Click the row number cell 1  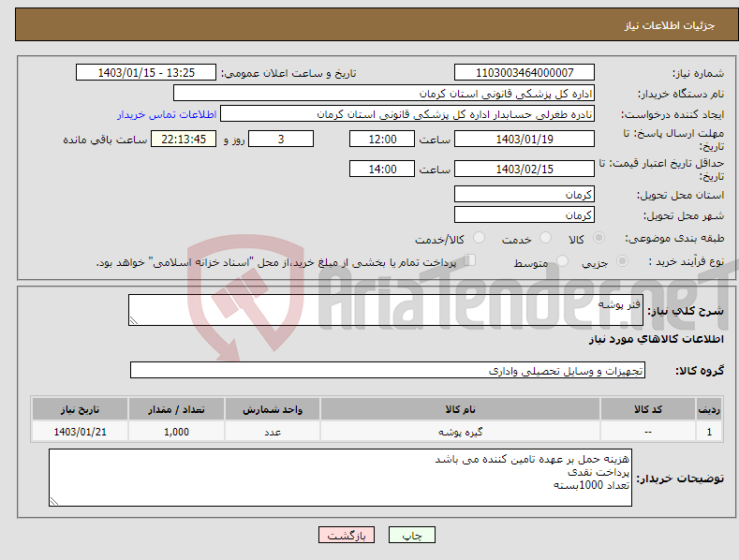click(709, 432)
